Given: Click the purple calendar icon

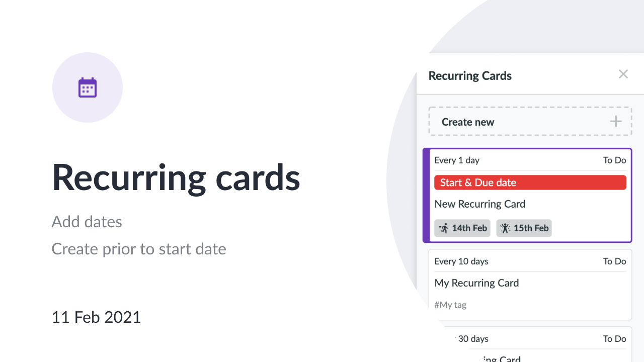Looking at the screenshot, I should pos(88,87).
